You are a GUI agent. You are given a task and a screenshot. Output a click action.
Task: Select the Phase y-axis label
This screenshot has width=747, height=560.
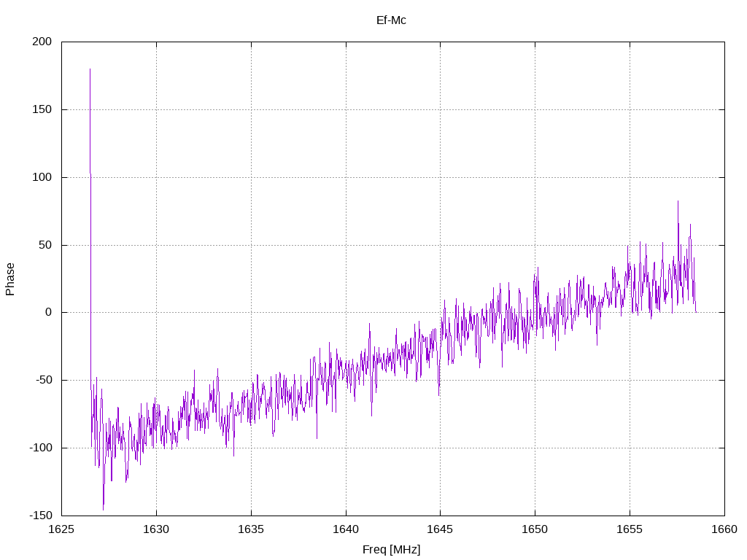coord(10,279)
